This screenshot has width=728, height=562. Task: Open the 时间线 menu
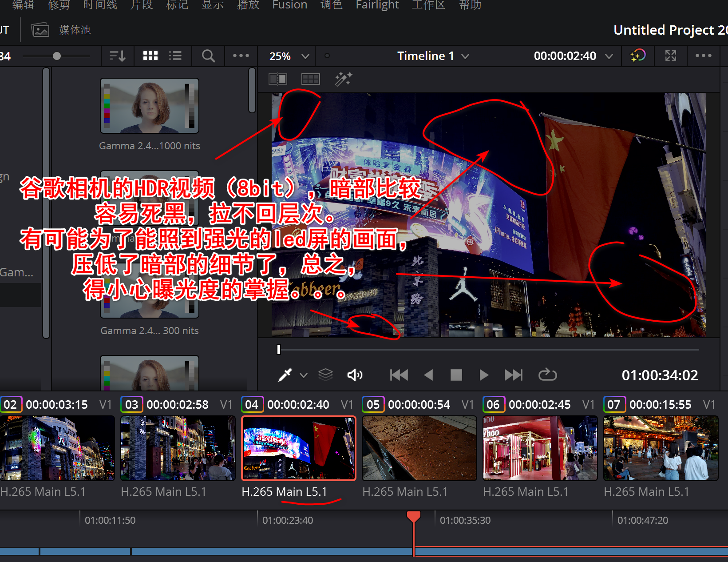pos(100,5)
